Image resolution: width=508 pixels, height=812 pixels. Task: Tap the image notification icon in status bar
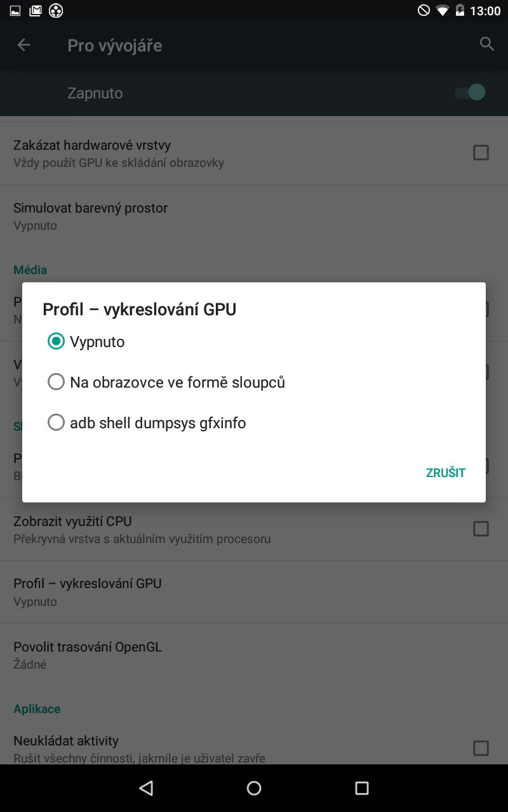click(x=15, y=10)
